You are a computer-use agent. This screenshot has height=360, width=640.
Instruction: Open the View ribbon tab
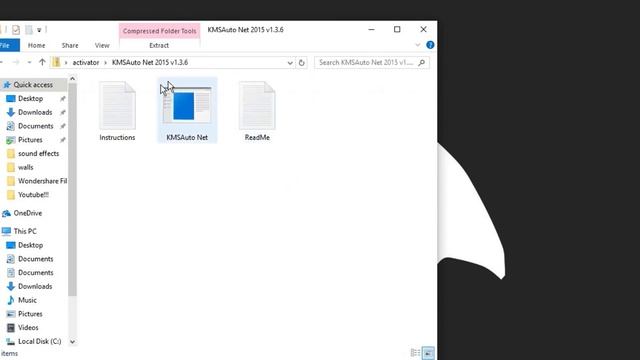(x=102, y=45)
